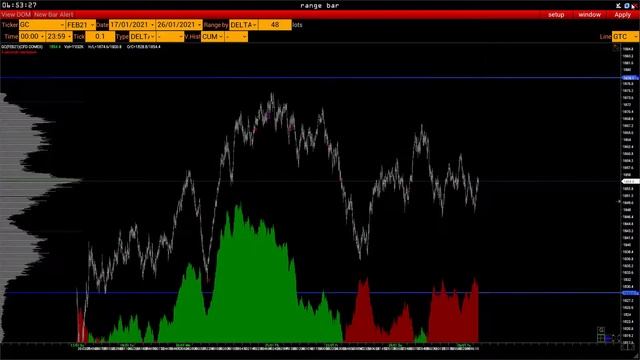This screenshot has height=360, width=640.
Task: Open the window menu
Action: 589,15
